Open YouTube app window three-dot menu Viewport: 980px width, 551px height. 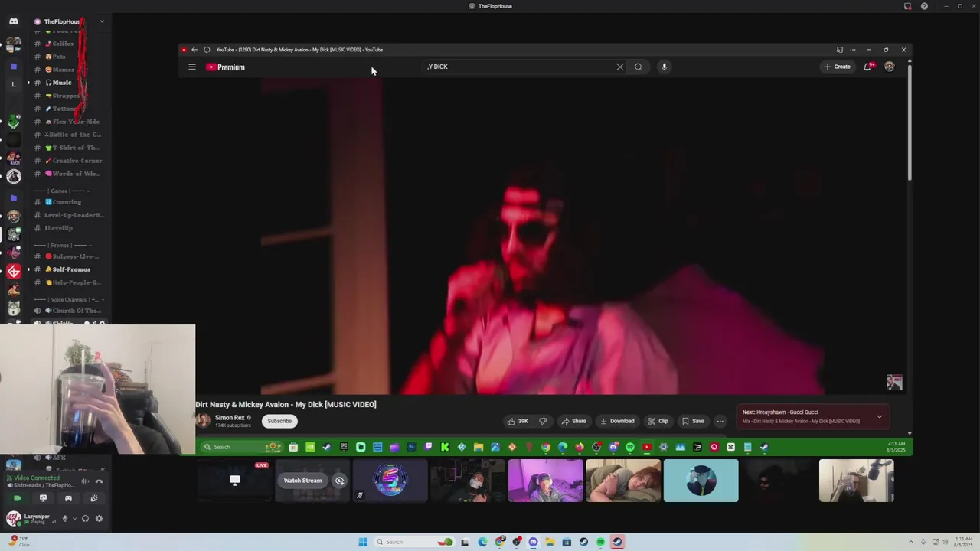pos(853,50)
